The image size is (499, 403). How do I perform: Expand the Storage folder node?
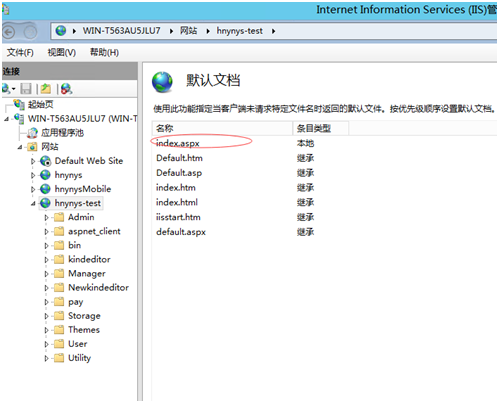pos(47,316)
